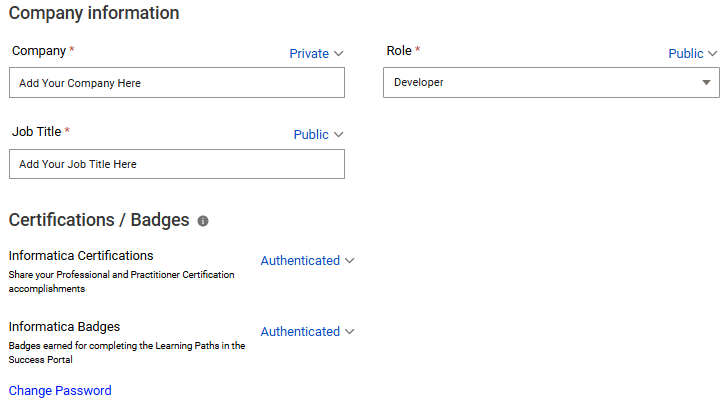Image resolution: width=722 pixels, height=406 pixels.
Task: Open the Public visibility setting for Role
Action: [x=686, y=54]
